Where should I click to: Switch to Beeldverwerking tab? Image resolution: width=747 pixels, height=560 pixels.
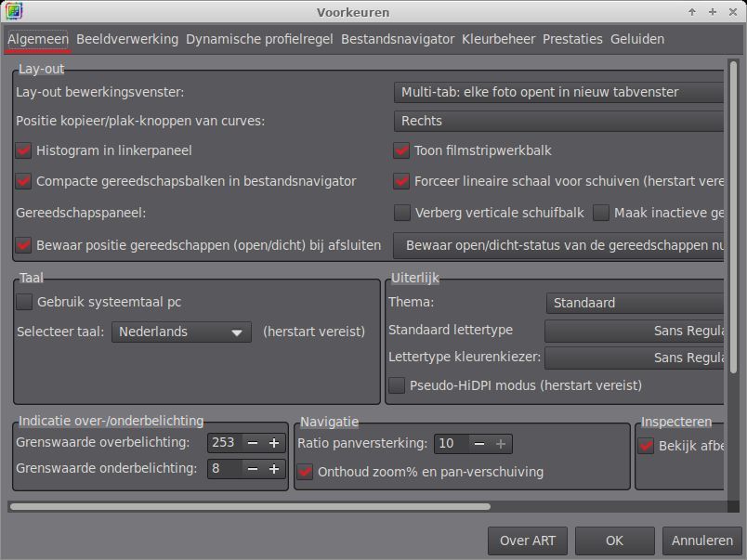(x=127, y=39)
